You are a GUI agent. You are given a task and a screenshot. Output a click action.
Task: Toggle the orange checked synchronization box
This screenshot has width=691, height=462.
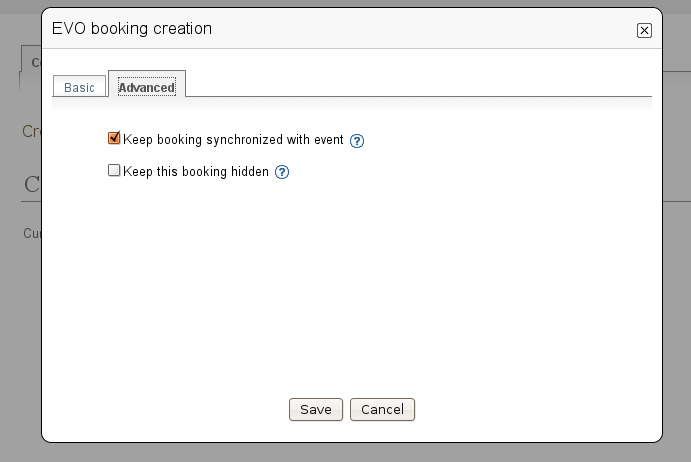[114, 138]
